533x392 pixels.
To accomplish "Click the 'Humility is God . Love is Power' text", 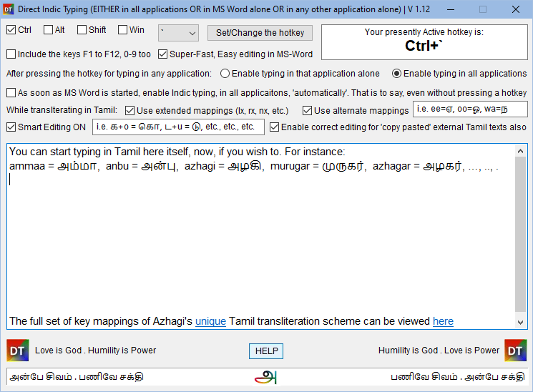I will coord(439,351).
